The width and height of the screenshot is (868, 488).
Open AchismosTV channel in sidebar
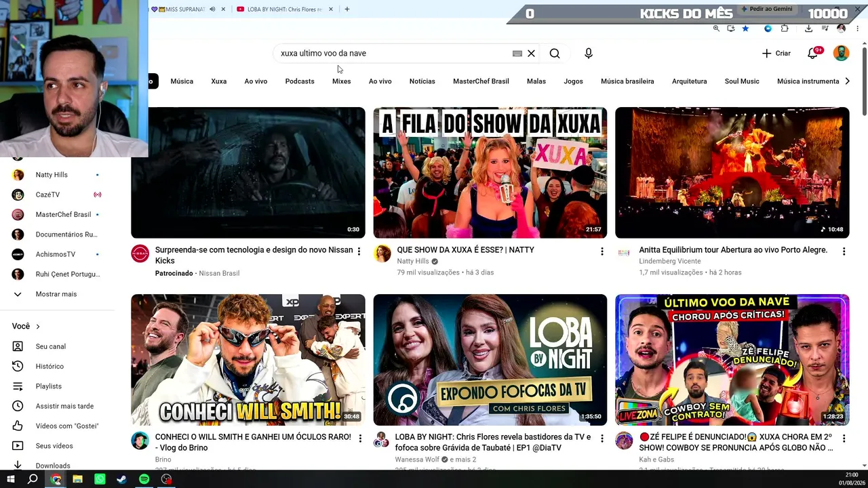56,254
